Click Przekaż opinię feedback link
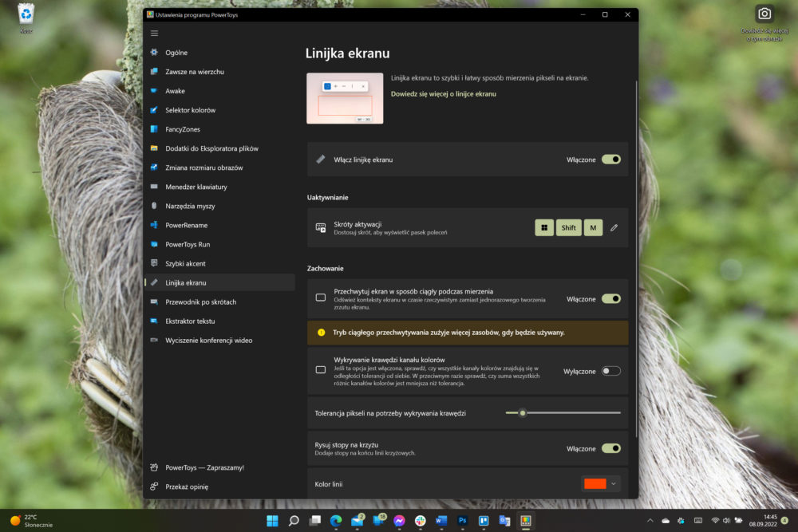 coord(220,487)
